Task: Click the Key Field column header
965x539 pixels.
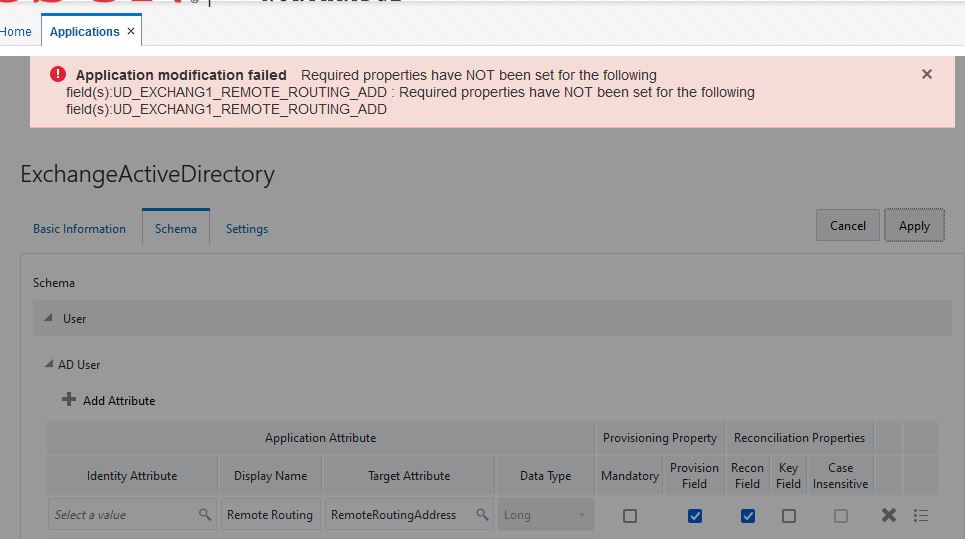Action: [x=788, y=476]
